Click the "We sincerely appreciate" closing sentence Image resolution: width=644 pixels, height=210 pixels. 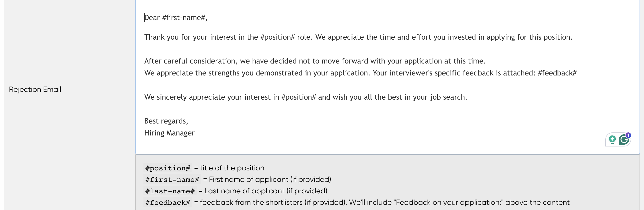point(306,97)
